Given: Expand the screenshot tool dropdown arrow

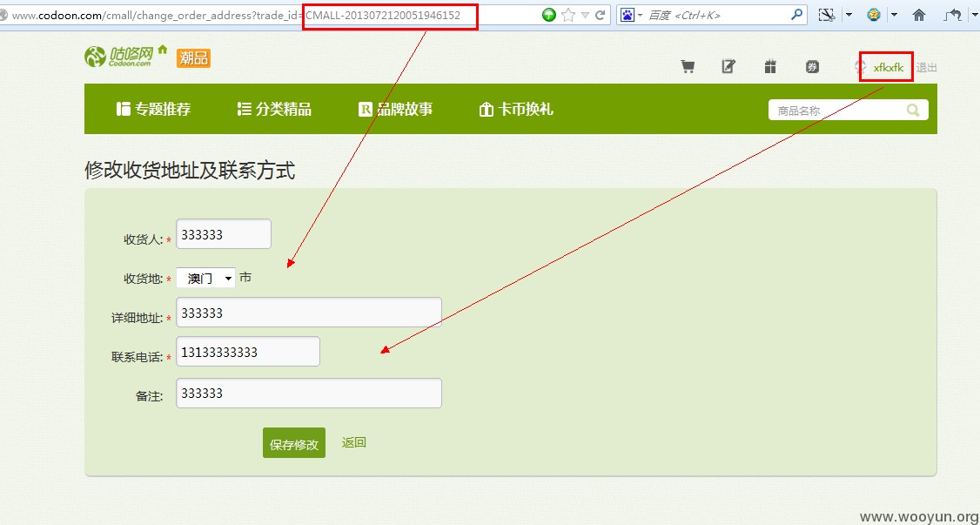Looking at the screenshot, I should click(x=849, y=15).
